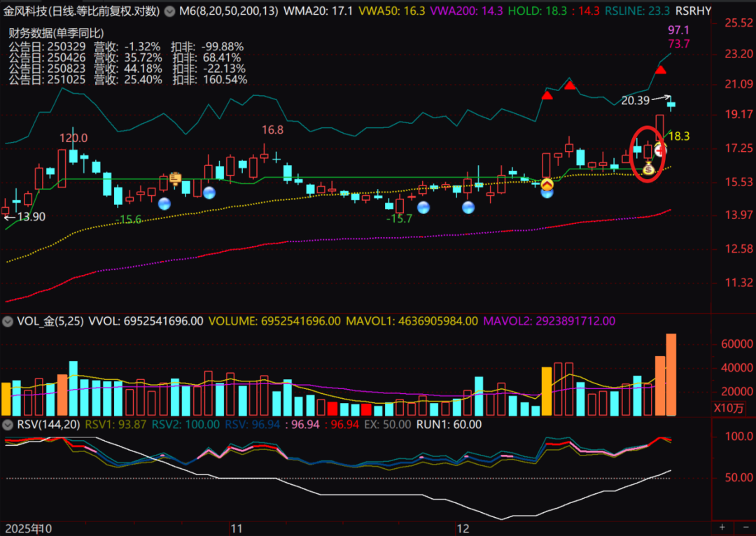Image resolution: width=756 pixels, height=536 pixels.
Task: Zoom out with the minus button
Action: 746,528
